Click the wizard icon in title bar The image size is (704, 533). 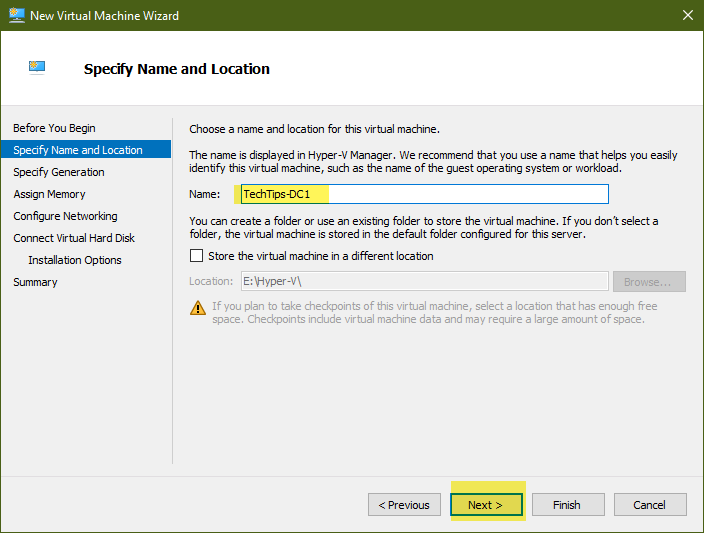(17, 15)
